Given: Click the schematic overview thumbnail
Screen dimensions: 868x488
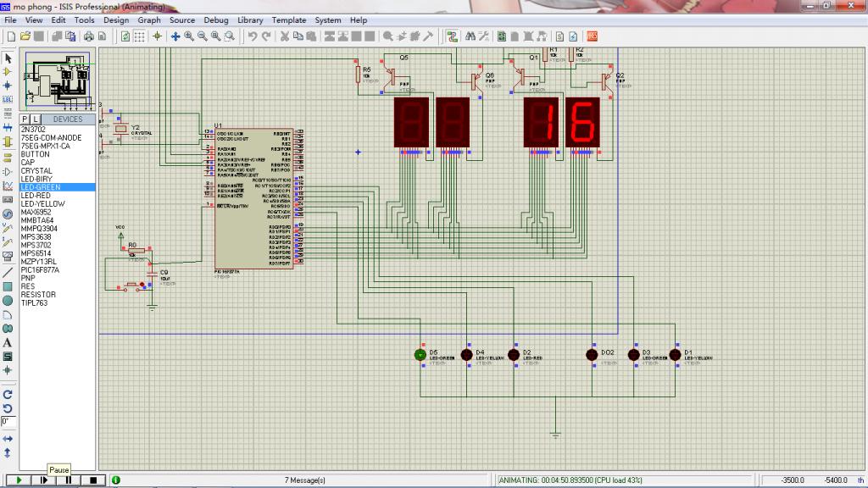Looking at the screenshot, I should pos(57,79).
